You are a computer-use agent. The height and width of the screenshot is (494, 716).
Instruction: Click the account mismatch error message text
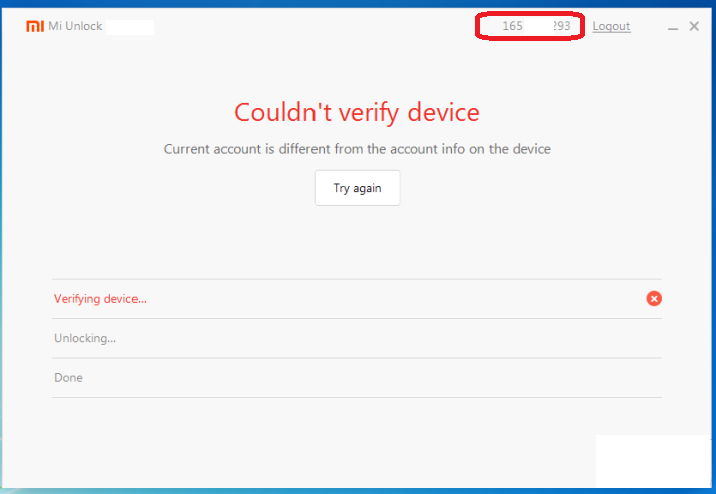357,149
